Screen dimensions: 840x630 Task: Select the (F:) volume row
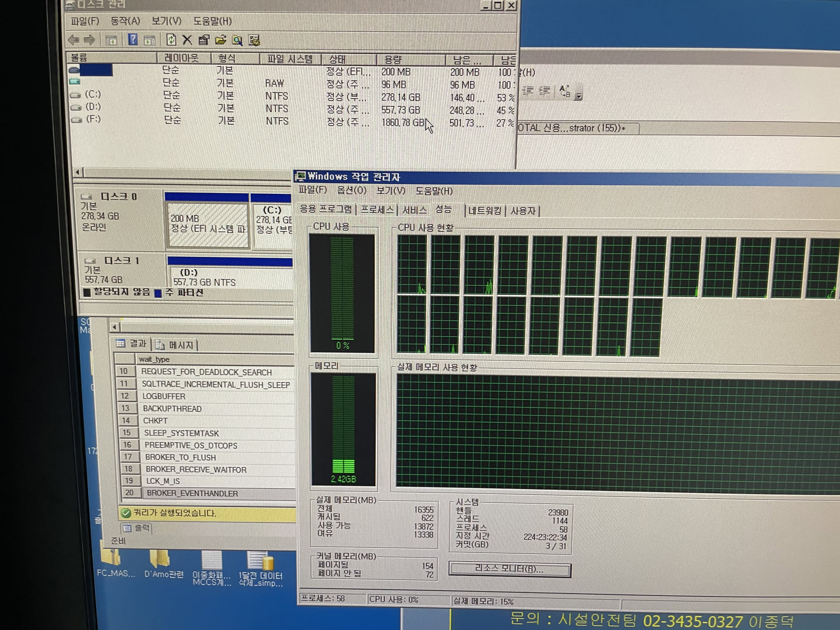coord(93,119)
